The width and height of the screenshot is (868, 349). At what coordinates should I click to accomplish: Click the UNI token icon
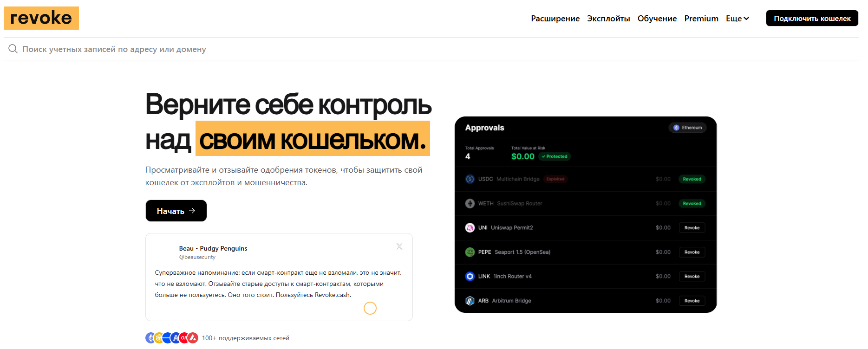(x=470, y=228)
